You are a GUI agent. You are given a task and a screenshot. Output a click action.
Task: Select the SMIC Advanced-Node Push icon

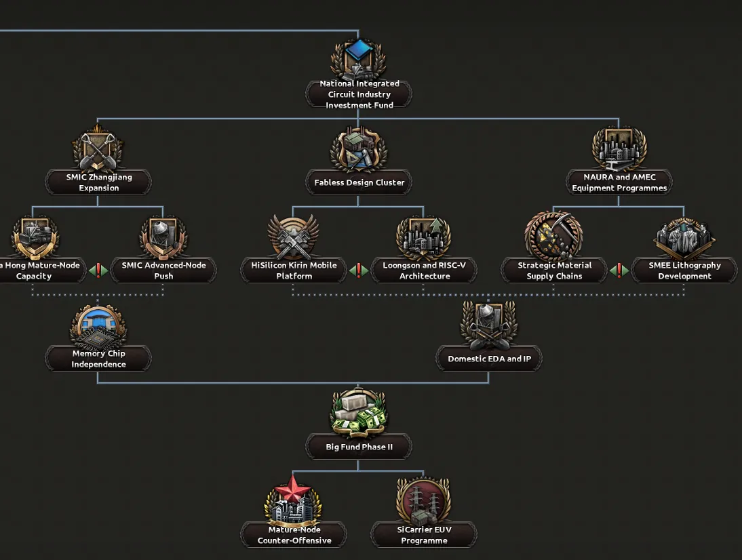tap(163, 237)
